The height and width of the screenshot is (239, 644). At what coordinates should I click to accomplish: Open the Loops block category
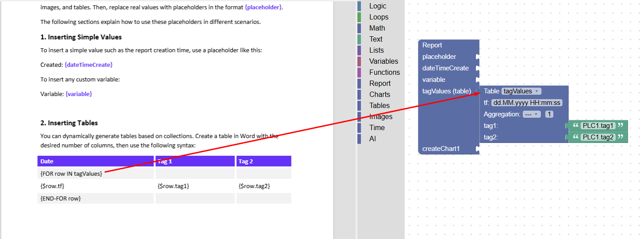pyautogui.click(x=379, y=17)
